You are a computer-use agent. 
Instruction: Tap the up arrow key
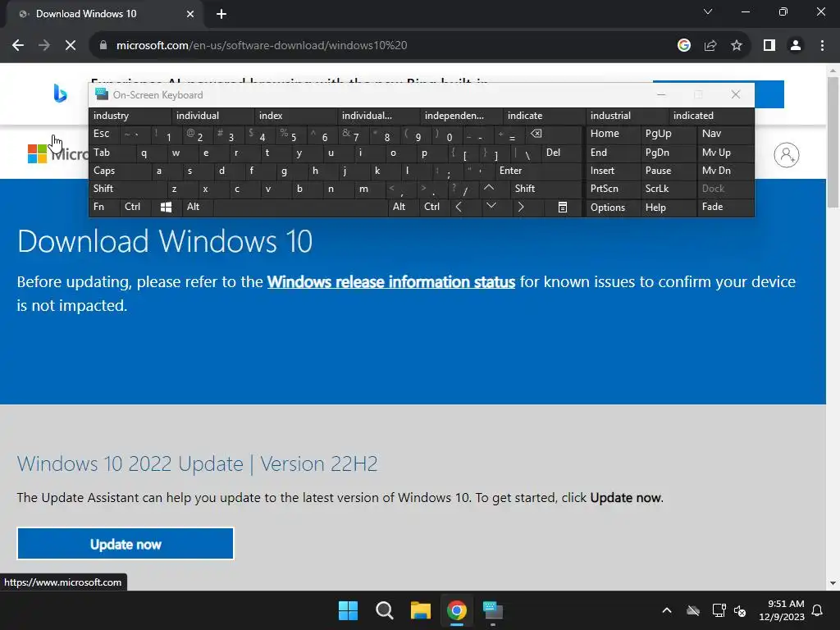coord(489,188)
